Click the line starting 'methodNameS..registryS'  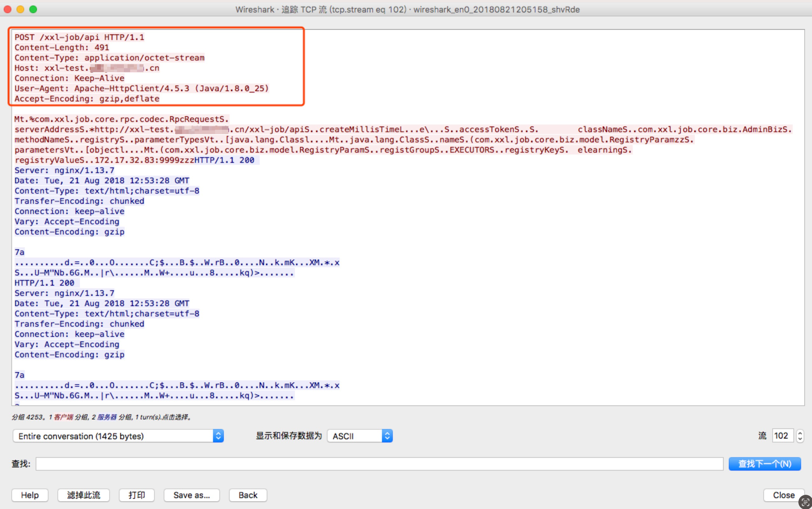coord(354,139)
